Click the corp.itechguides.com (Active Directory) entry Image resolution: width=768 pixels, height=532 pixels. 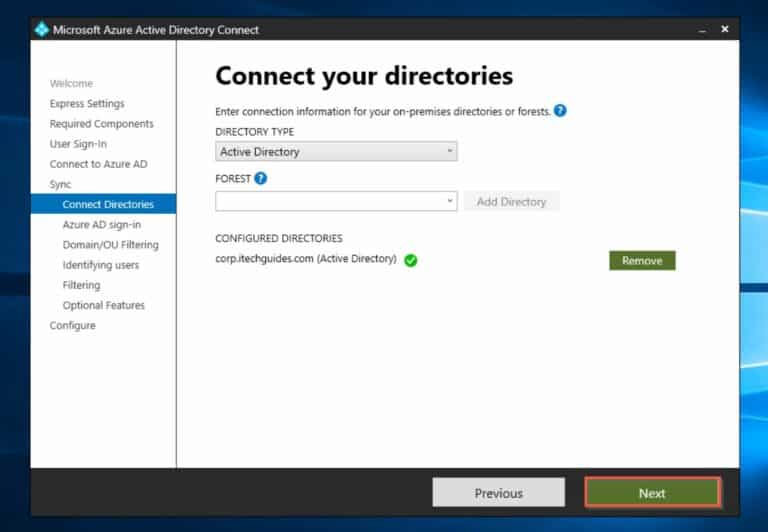click(306, 259)
